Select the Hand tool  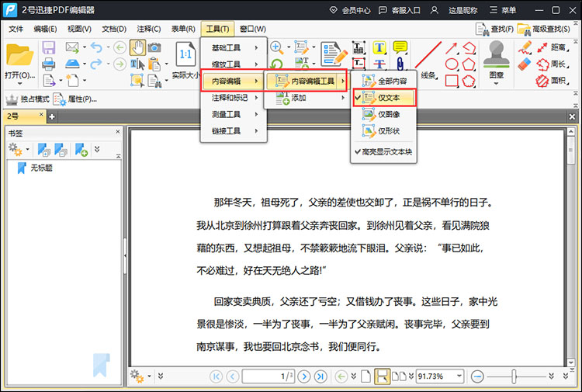(x=137, y=47)
